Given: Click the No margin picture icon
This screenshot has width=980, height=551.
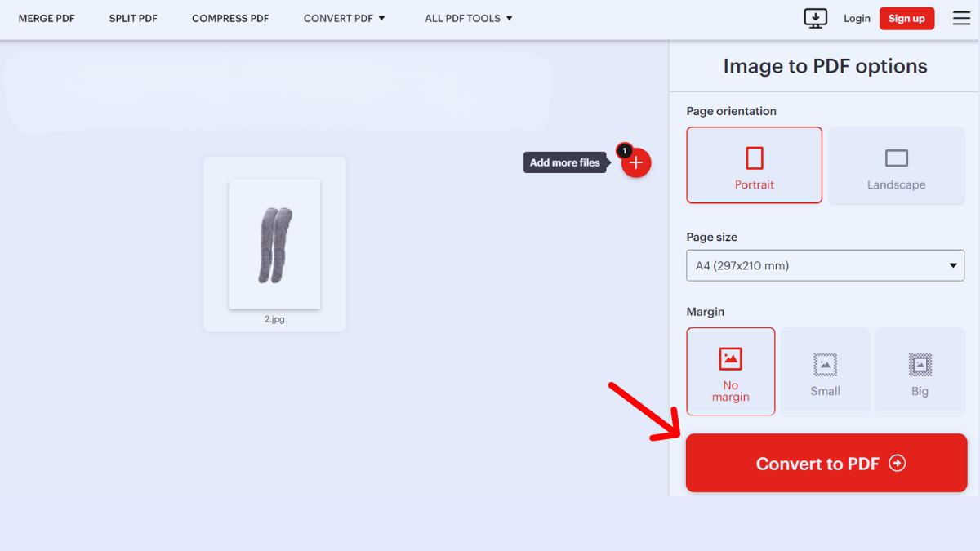Looking at the screenshot, I should pyautogui.click(x=730, y=358).
